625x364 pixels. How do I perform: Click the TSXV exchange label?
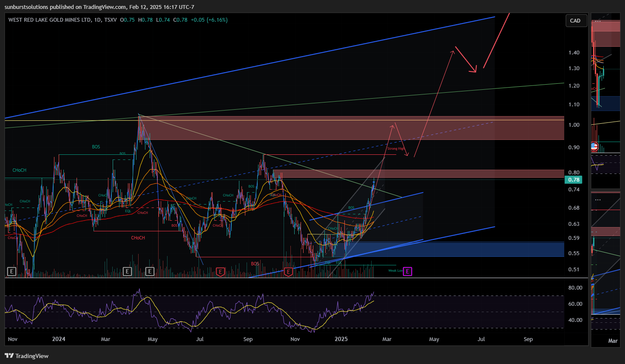pyautogui.click(x=111, y=20)
